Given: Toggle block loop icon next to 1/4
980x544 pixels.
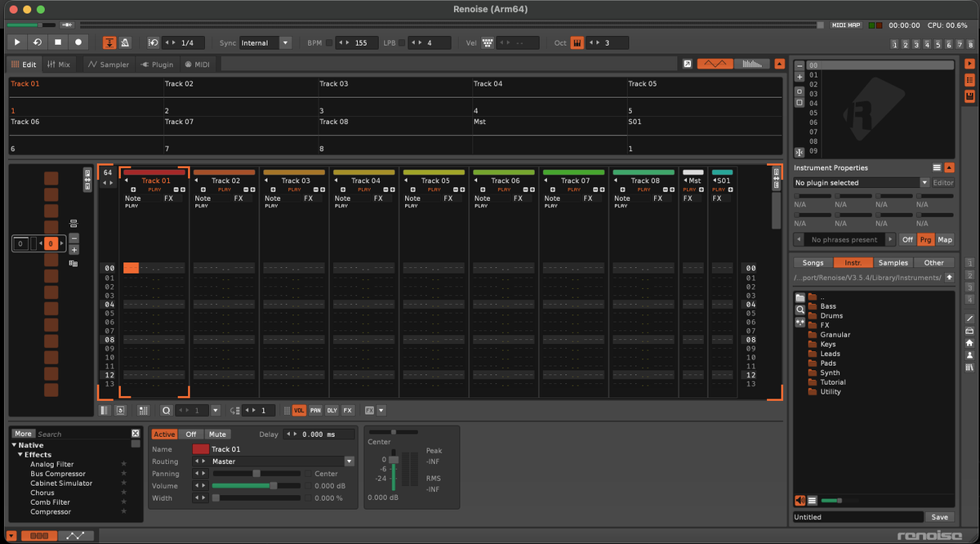Looking at the screenshot, I should [154, 42].
